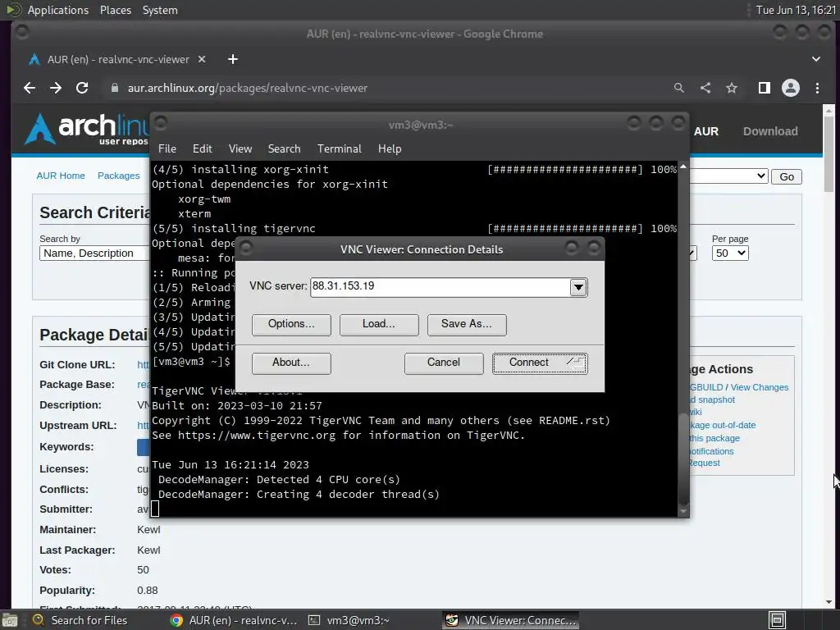Open Applications menu in top panel
This screenshot has width=840, height=630.
click(58, 10)
